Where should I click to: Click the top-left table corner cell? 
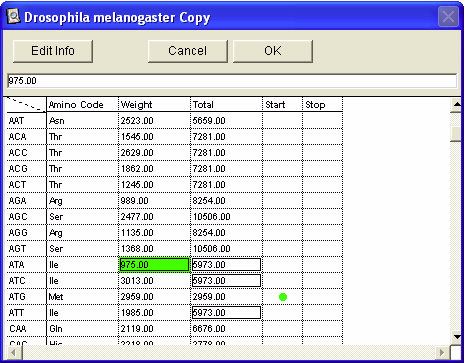pyautogui.click(x=26, y=105)
